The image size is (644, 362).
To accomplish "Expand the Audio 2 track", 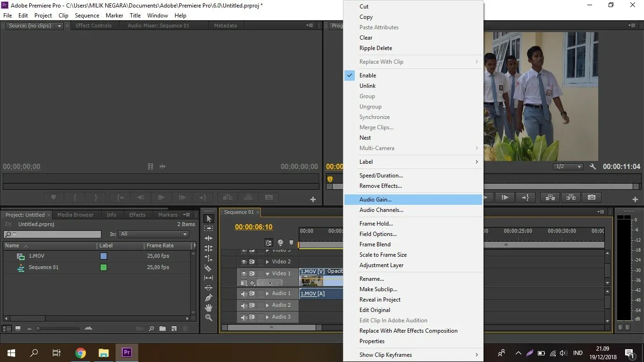I will click(268, 305).
